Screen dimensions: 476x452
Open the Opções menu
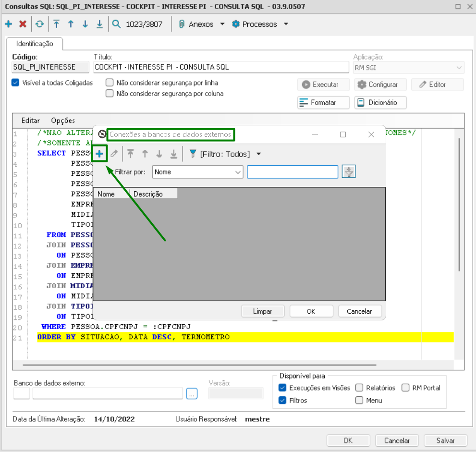63,121
